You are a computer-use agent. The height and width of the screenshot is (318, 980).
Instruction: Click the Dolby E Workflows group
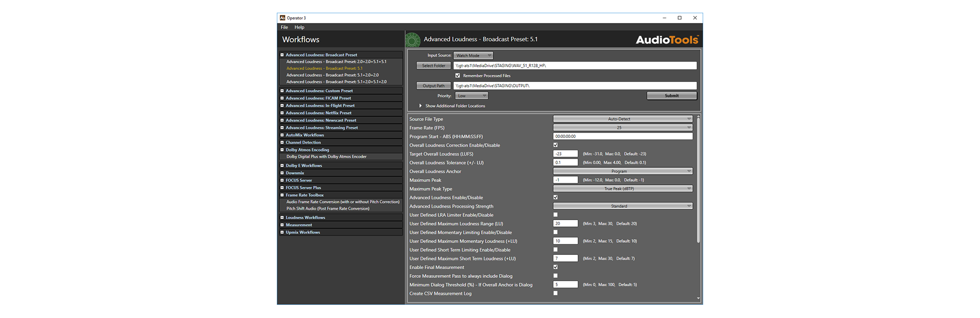(x=304, y=165)
